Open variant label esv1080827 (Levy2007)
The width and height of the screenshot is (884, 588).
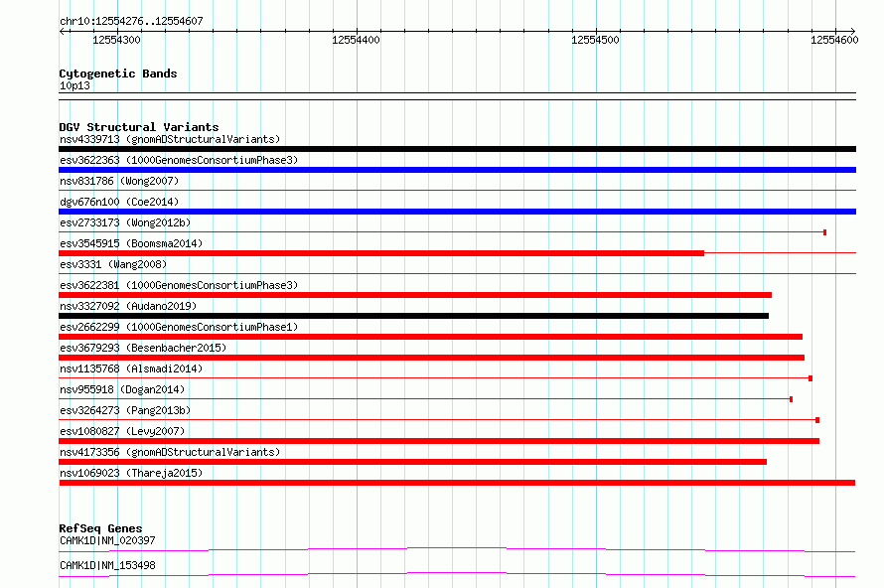coord(122,431)
